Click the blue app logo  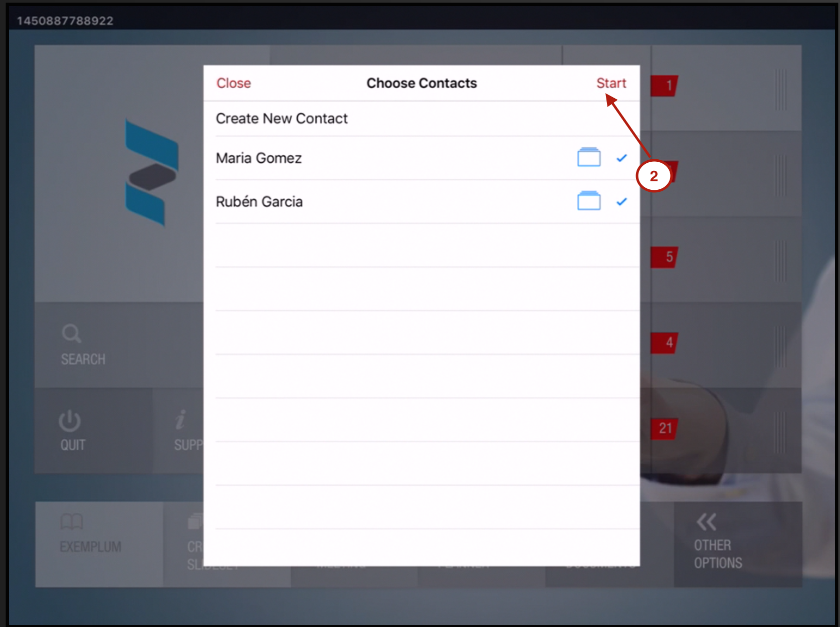tap(151, 173)
